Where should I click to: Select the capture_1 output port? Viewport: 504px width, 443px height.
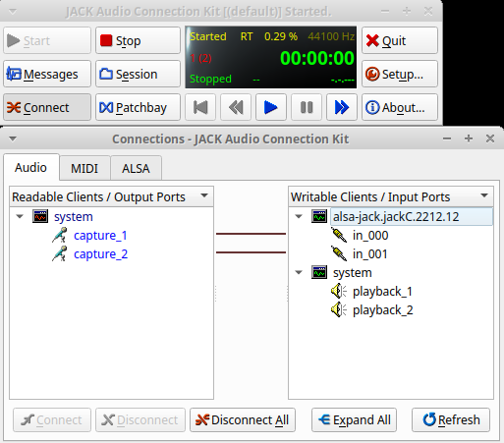coord(100,236)
